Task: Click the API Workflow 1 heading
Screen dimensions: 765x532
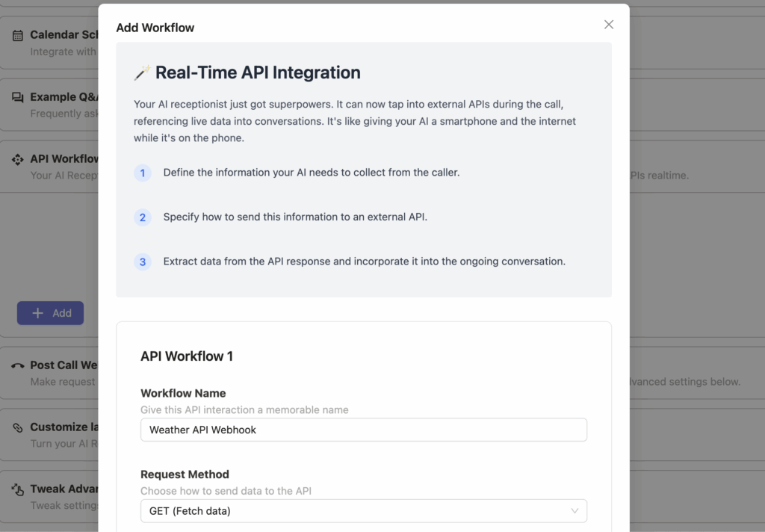Action: 186,356
